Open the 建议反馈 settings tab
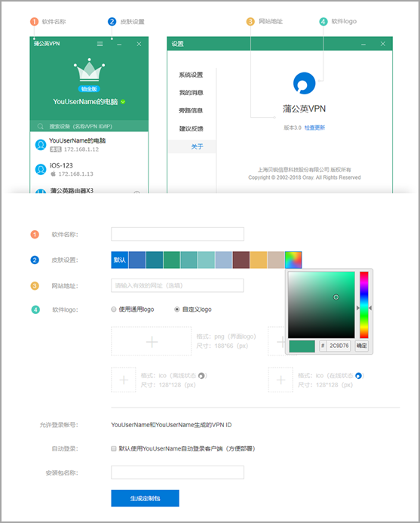The width and height of the screenshot is (420, 523). [191, 128]
